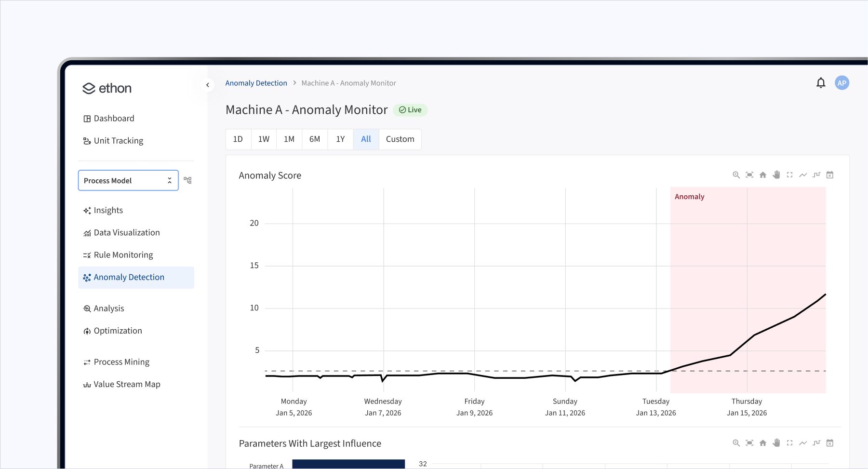Click the autoscale icon on the Parameters chart
The image size is (868, 469).
click(749, 442)
